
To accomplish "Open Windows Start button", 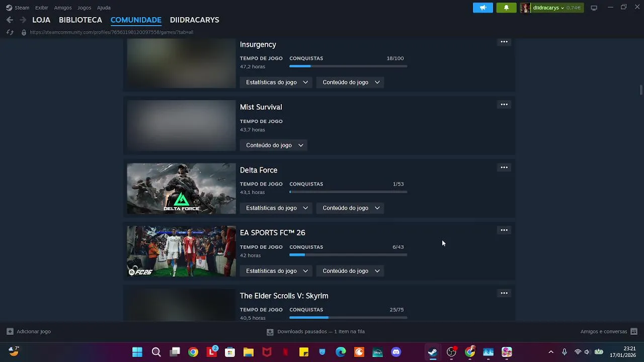I will [137, 352].
